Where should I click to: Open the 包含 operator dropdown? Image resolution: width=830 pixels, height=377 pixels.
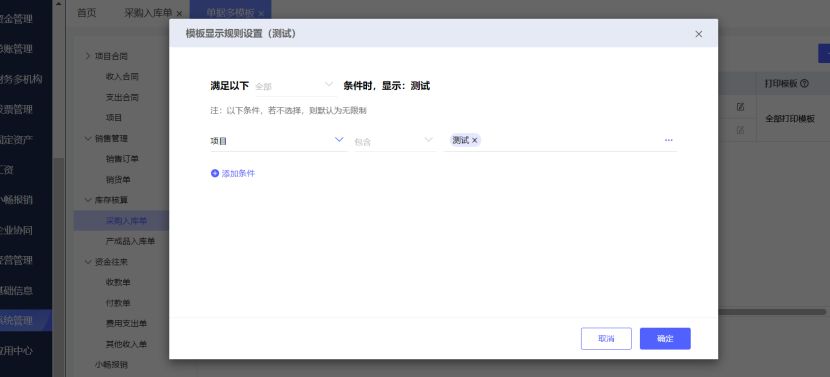coord(394,141)
